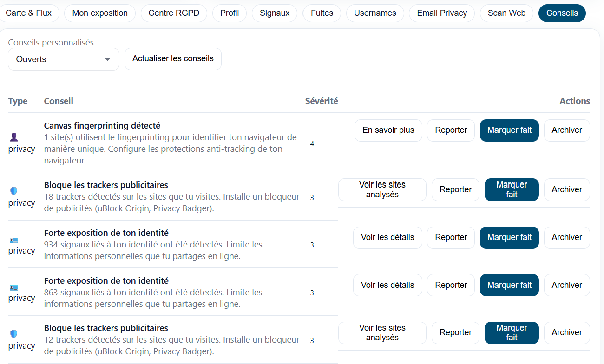
Task: Click En savoir plus on Canvas fingerprinting
Action: (x=388, y=130)
